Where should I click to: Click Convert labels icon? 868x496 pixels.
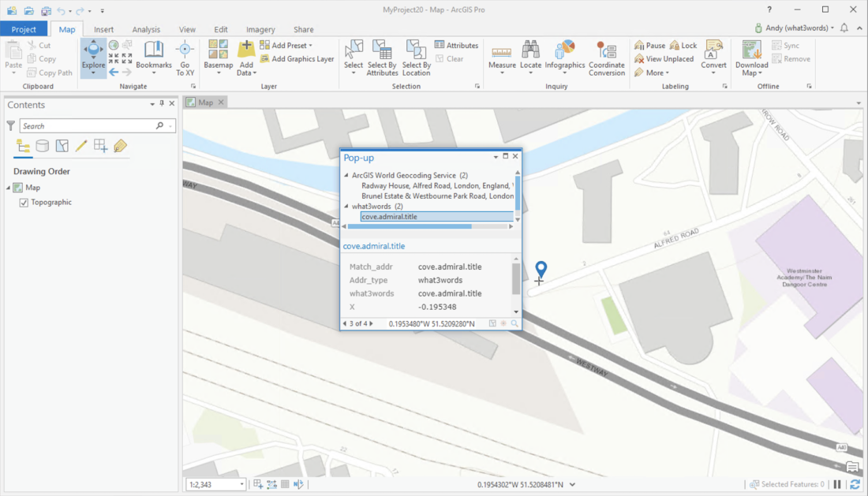coord(713,50)
